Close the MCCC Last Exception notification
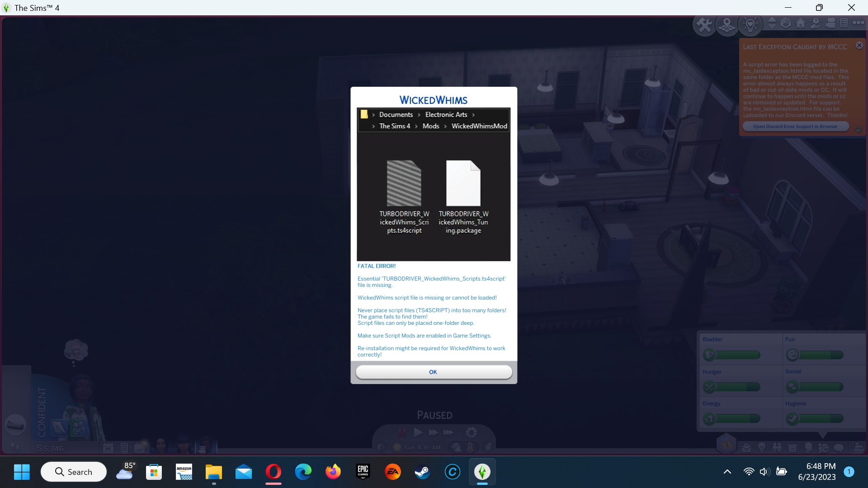Image resolution: width=868 pixels, height=488 pixels. point(859,45)
